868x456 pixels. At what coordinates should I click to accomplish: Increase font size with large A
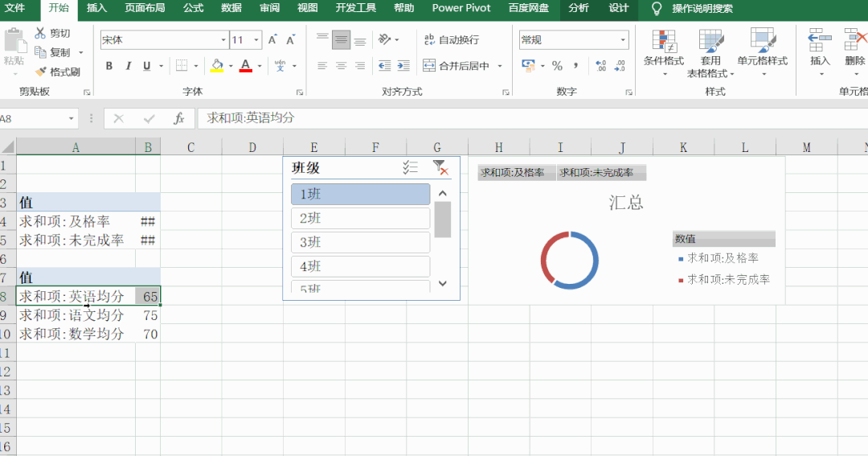coord(272,40)
